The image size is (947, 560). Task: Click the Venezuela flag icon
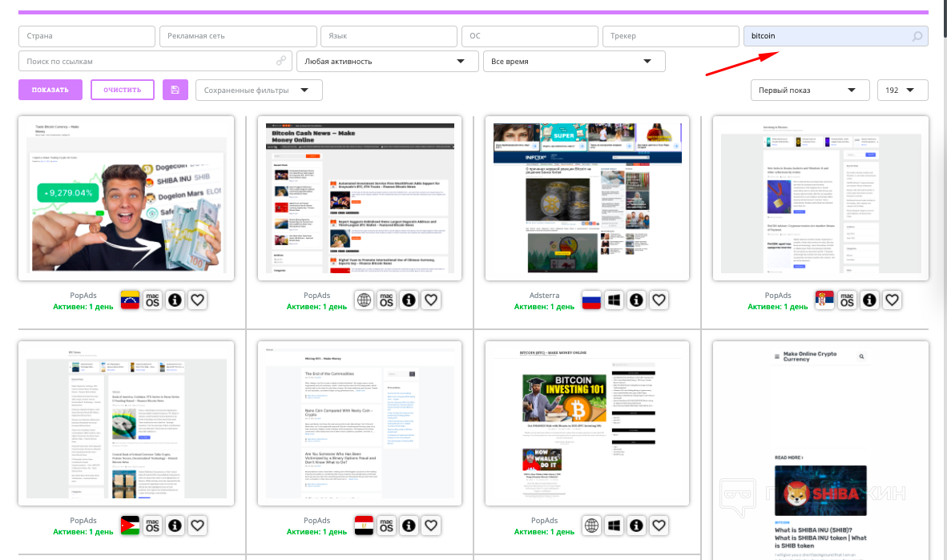(130, 300)
